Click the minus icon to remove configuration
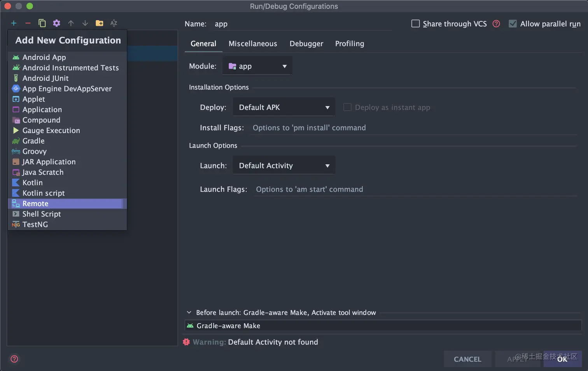588x371 pixels. pyautogui.click(x=28, y=23)
